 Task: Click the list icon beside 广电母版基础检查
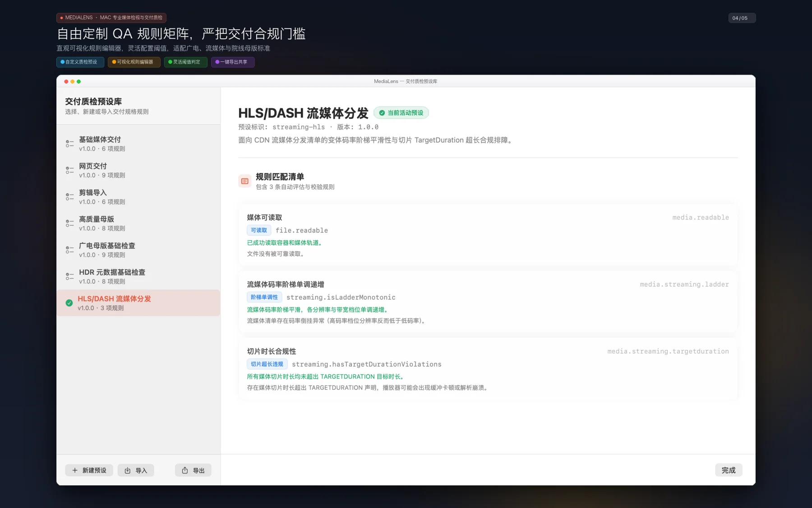(69, 250)
